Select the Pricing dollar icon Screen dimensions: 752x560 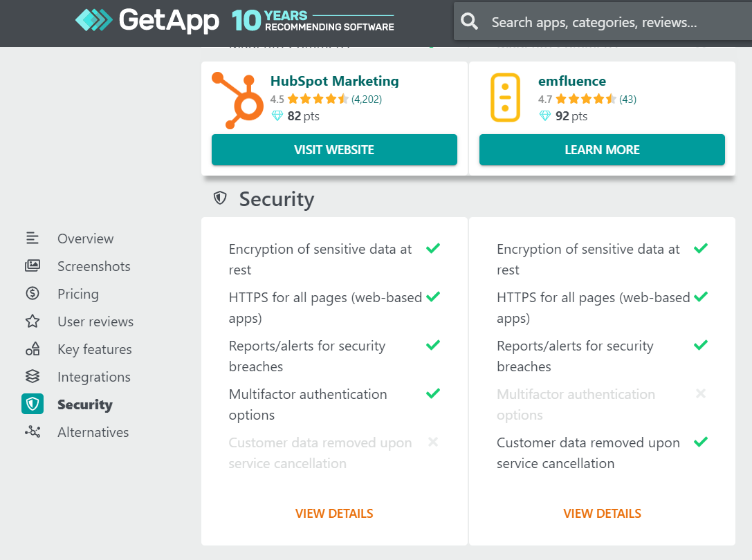[x=33, y=293]
